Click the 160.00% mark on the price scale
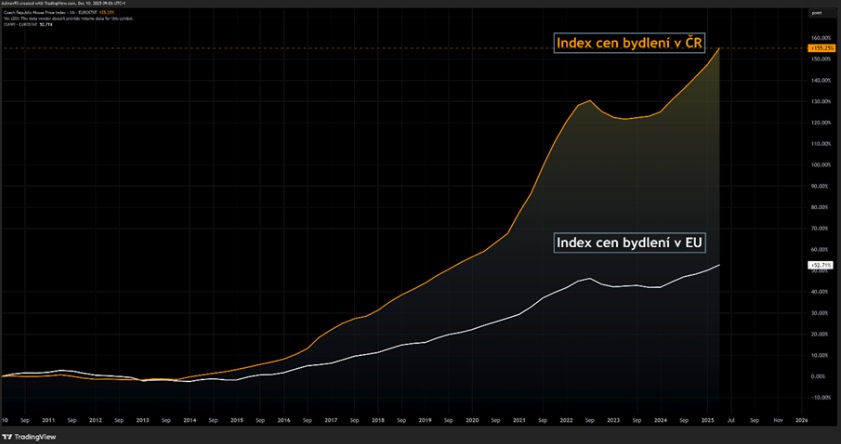This screenshot has height=444, width=841. (x=822, y=37)
